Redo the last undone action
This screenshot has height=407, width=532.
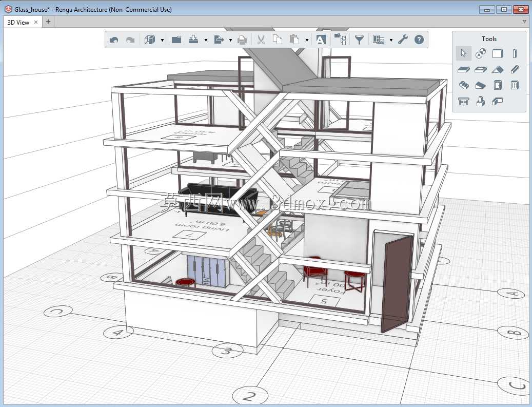coord(130,40)
